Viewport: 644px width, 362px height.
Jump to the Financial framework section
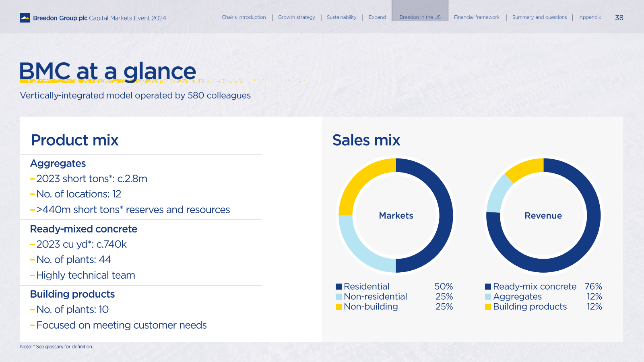(477, 17)
